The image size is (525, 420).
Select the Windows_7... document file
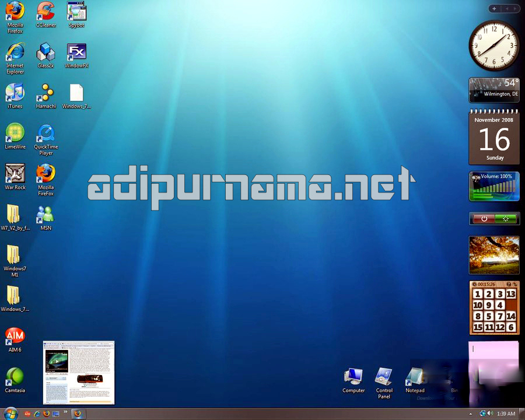(x=76, y=96)
